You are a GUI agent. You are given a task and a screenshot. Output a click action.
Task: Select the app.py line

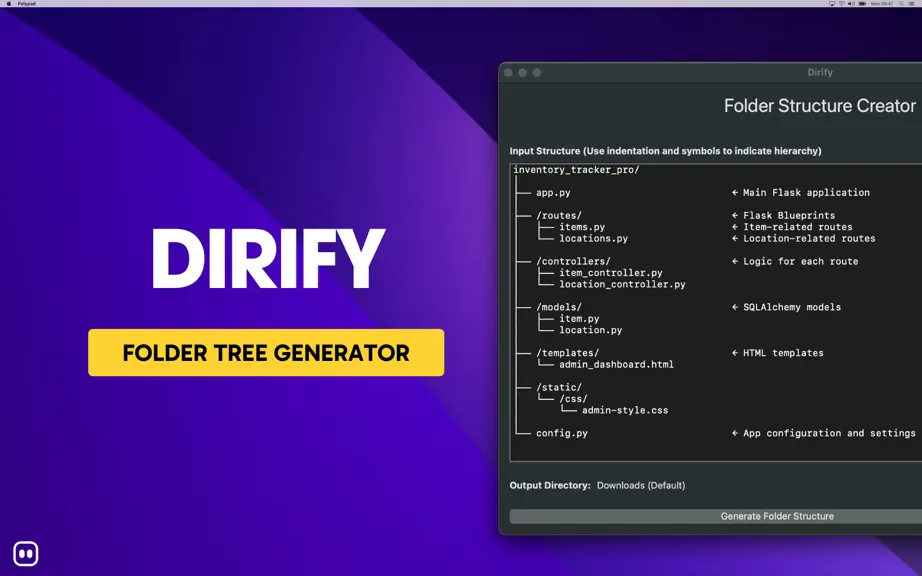point(553,193)
